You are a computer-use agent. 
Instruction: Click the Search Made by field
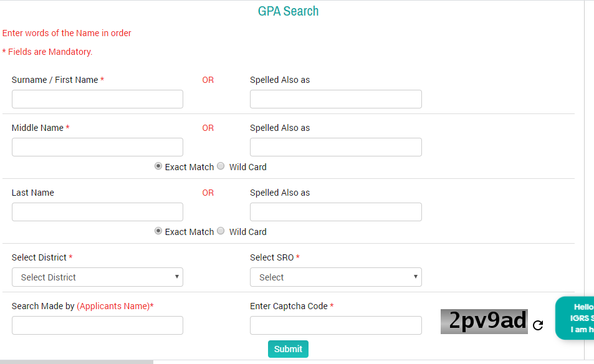tap(97, 325)
